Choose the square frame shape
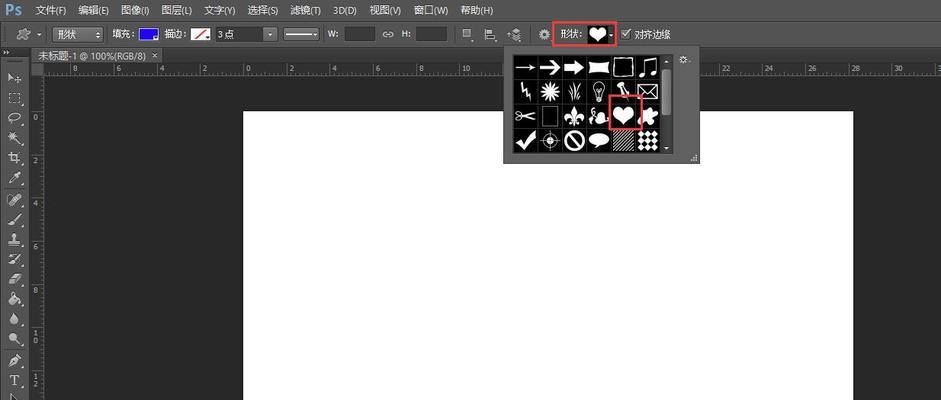Screen dimensions: 941x400 (624, 68)
